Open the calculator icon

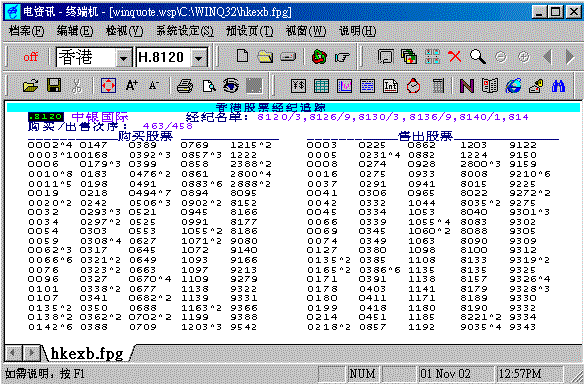(438, 86)
